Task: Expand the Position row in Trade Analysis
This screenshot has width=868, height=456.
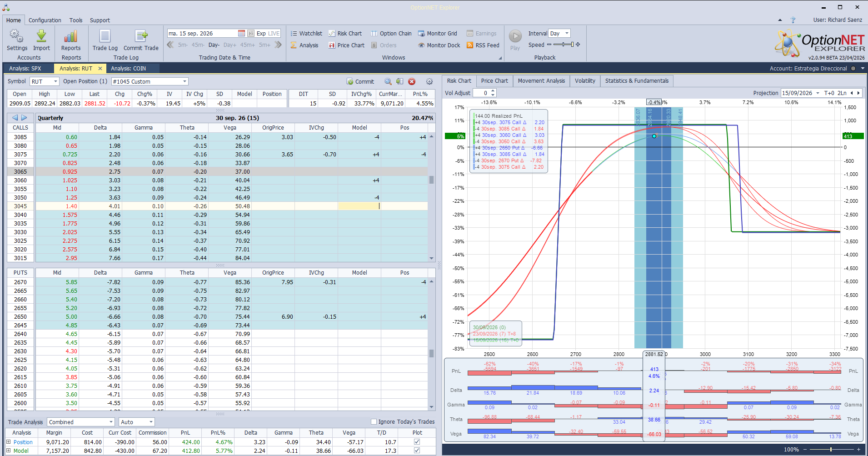Action: (8, 442)
